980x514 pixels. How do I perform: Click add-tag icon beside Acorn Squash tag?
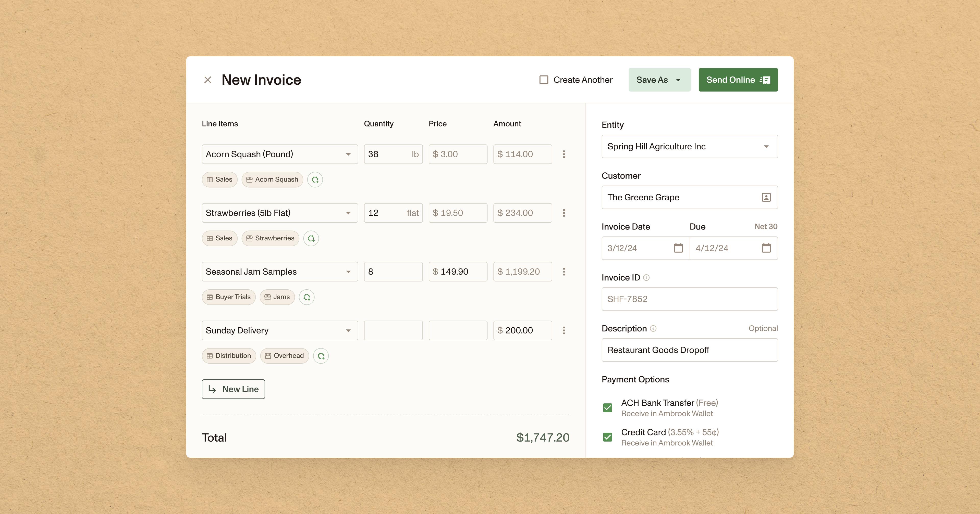tap(315, 179)
